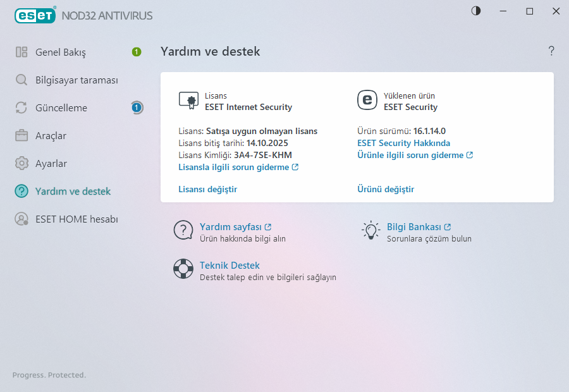This screenshot has height=392, width=569.
Task: Minimize the ESET window
Action: point(503,11)
